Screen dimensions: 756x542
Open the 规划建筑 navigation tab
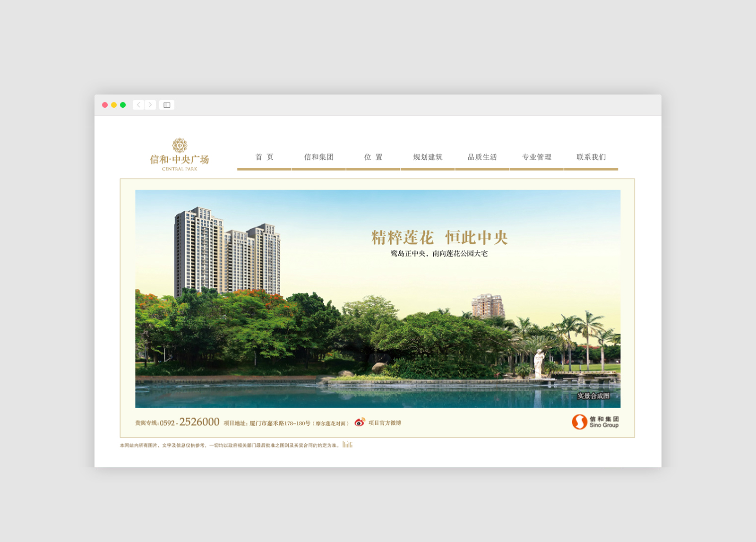coord(428,157)
